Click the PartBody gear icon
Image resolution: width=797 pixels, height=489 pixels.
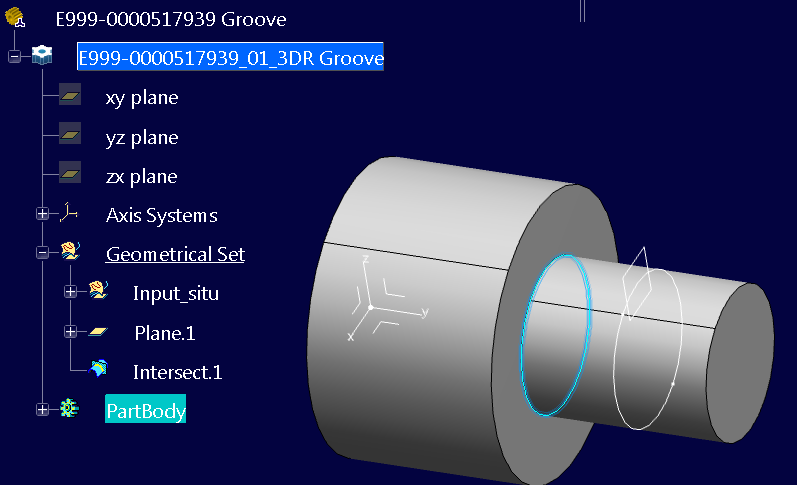point(69,408)
